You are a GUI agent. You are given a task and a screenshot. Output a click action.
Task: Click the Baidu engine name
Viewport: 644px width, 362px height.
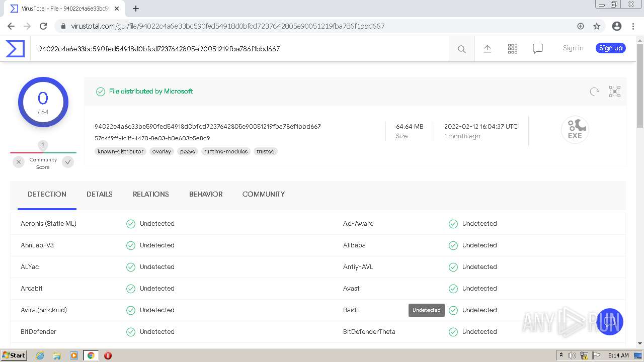tap(351, 310)
